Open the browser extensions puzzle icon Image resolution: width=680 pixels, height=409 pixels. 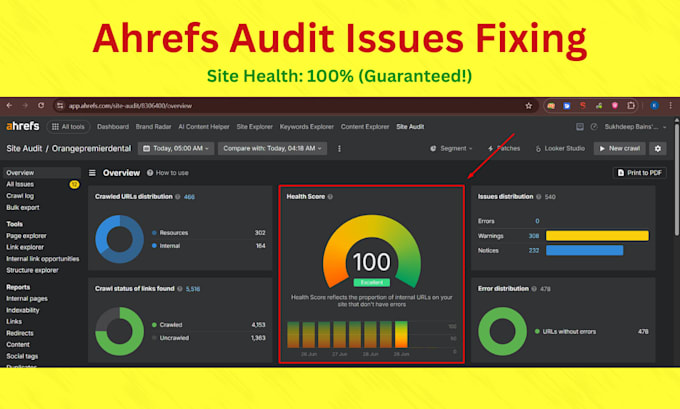point(631,105)
